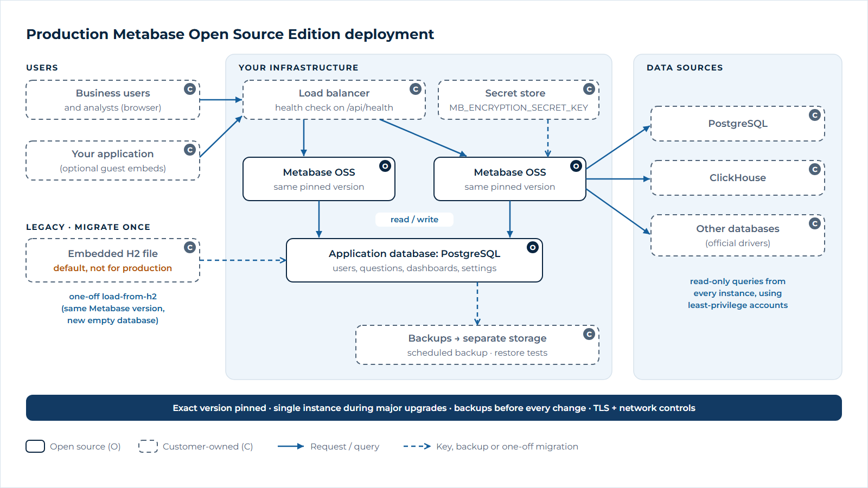Click the MB_ENCRYPTION_SECRET_KEY text

519,107
